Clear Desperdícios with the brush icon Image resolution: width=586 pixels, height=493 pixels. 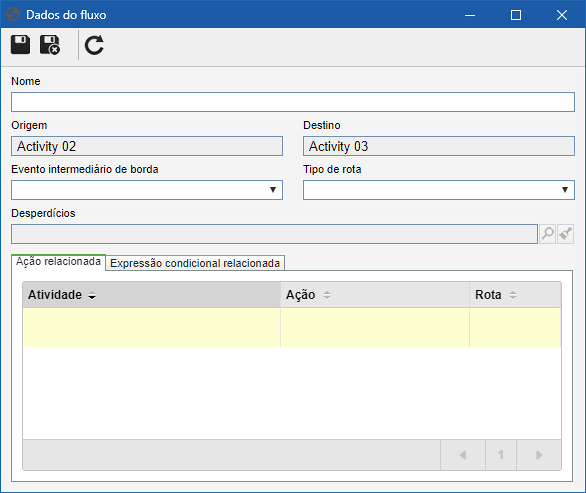coord(565,234)
